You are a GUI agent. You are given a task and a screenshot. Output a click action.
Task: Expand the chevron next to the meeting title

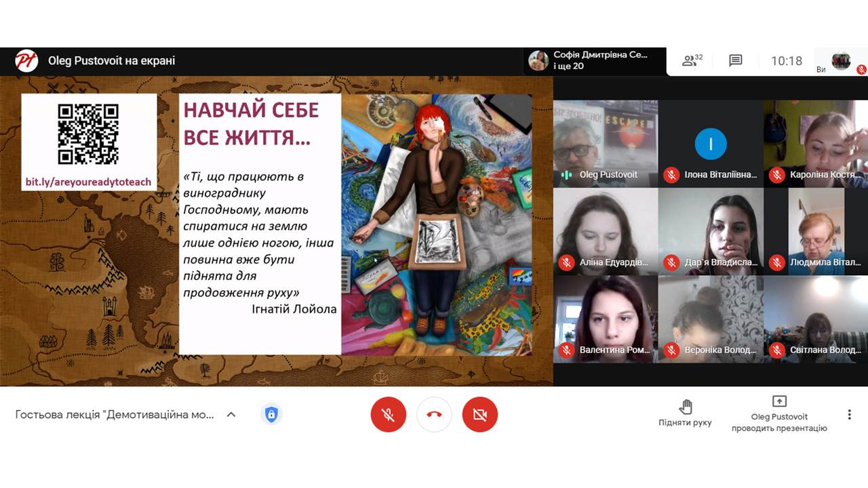pyautogui.click(x=231, y=414)
